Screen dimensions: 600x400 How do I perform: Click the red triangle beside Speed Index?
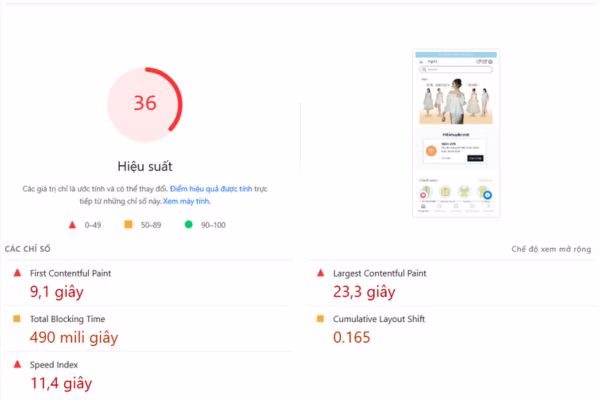(17, 364)
